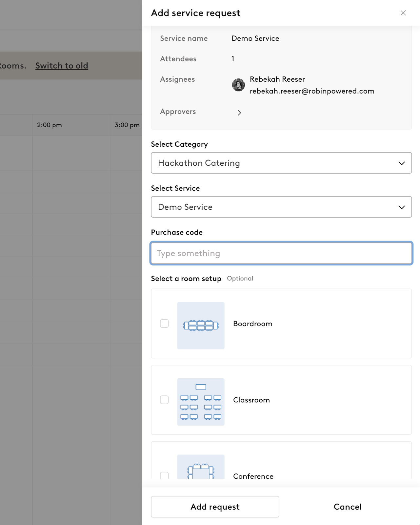Tick the Boardroom room setup checkbox
The width and height of the screenshot is (420, 525).
tap(164, 324)
